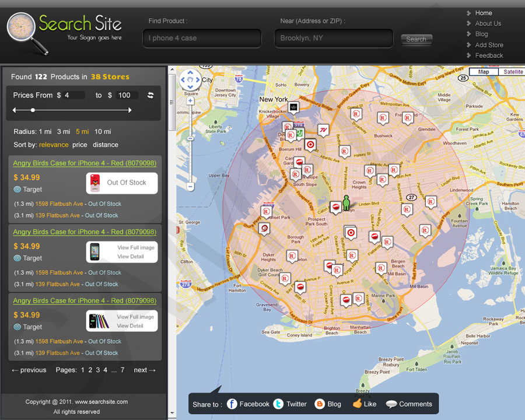
Task: Click the Search button
Action: point(416,39)
